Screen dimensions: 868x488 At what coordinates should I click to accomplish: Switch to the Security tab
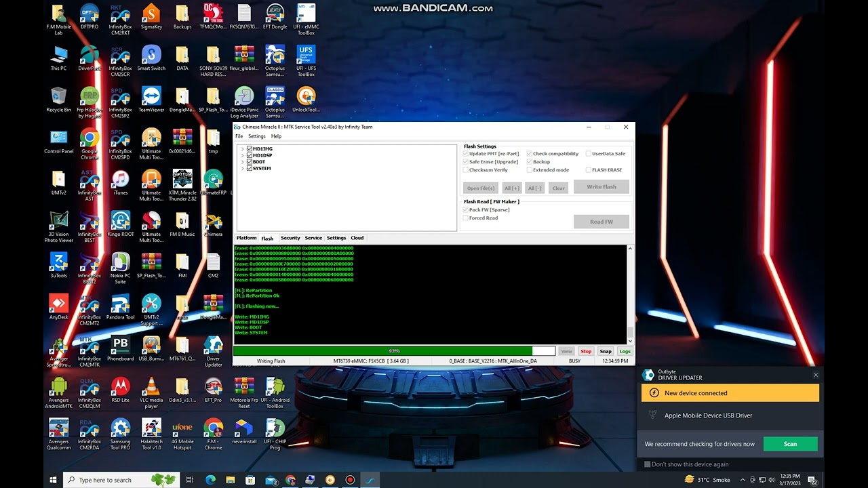click(x=290, y=238)
